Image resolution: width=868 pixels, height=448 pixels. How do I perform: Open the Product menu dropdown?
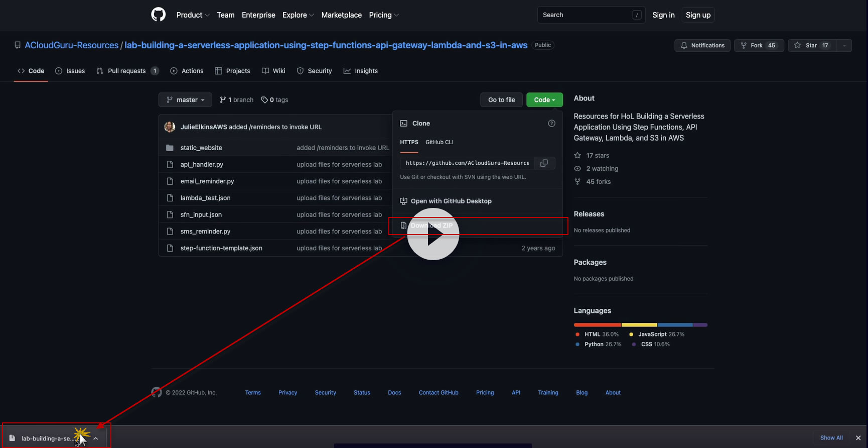coord(193,15)
